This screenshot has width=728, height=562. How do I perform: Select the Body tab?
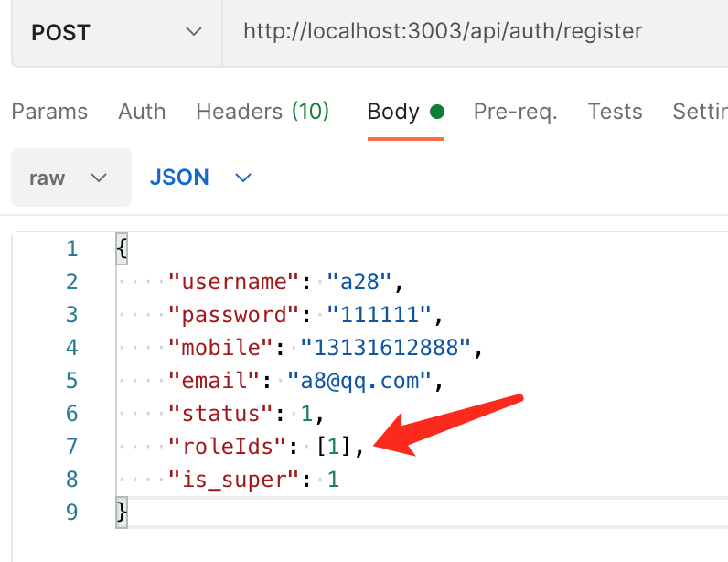[393, 112]
